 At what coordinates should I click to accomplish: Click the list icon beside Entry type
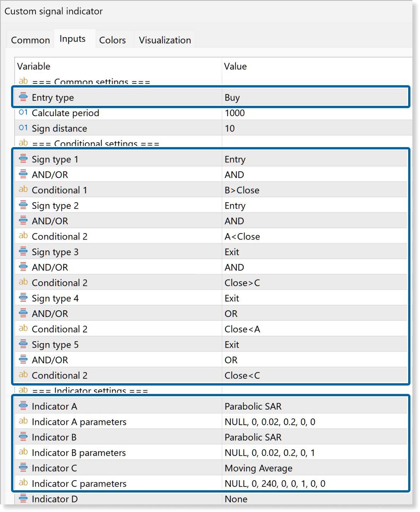click(x=23, y=97)
